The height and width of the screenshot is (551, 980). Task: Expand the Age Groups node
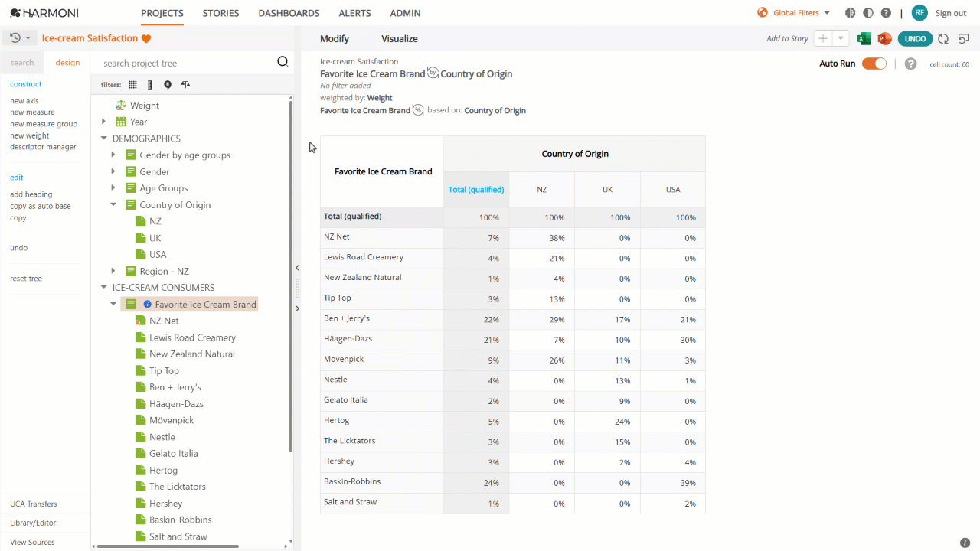pos(113,188)
